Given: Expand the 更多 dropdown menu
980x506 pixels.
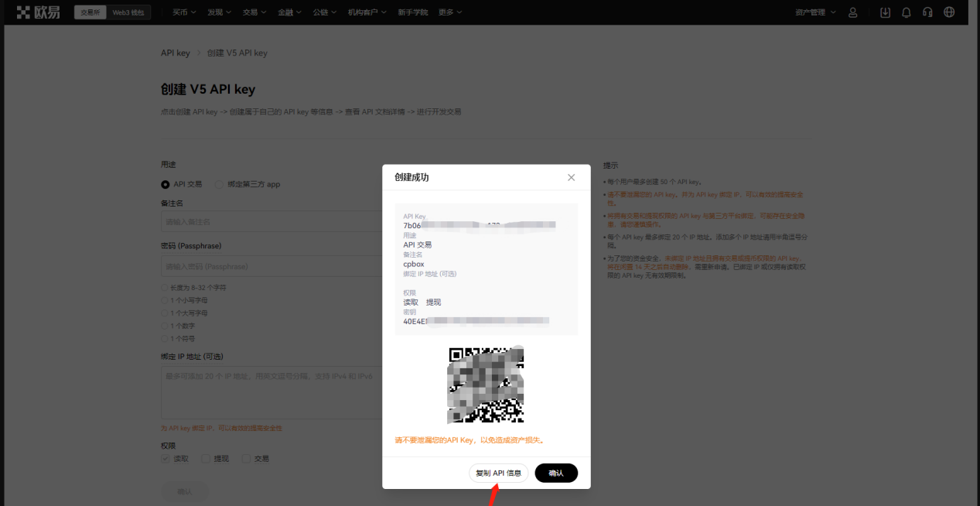Looking at the screenshot, I should click(x=450, y=12).
